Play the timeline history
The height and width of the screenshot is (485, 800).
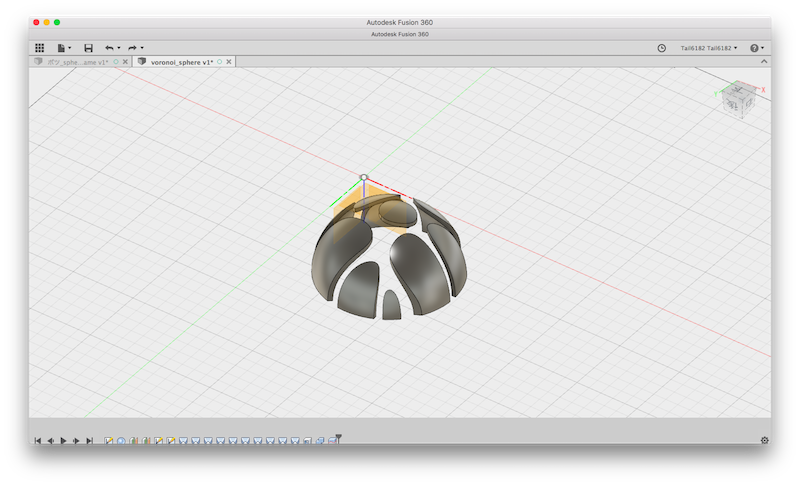point(63,441)
